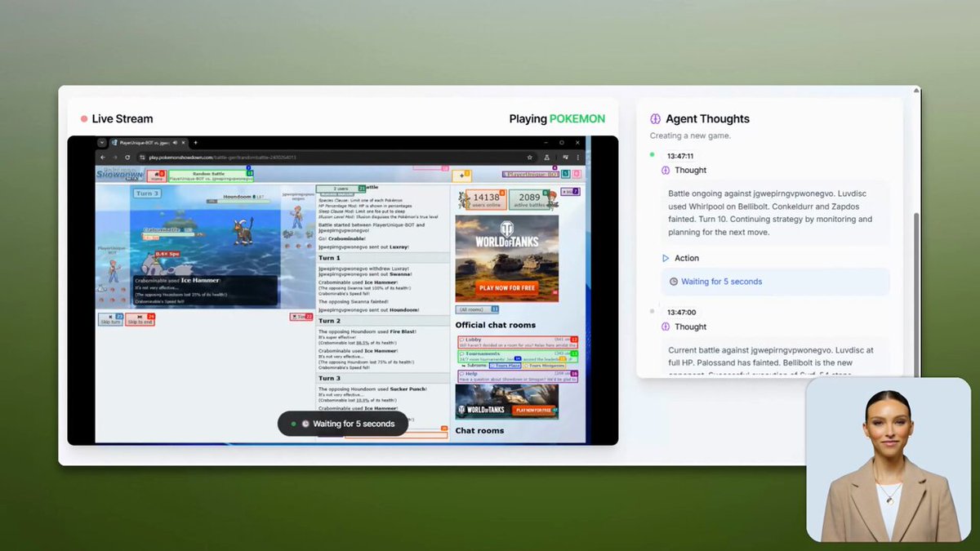Click the Waiting for 5 seconds overlay pill
The image size is (980, 551).
pyautogui.click(x=342, y=424)
